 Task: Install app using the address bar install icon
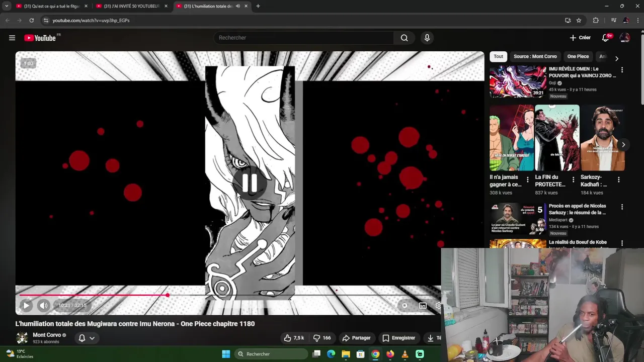click(568, 20)
